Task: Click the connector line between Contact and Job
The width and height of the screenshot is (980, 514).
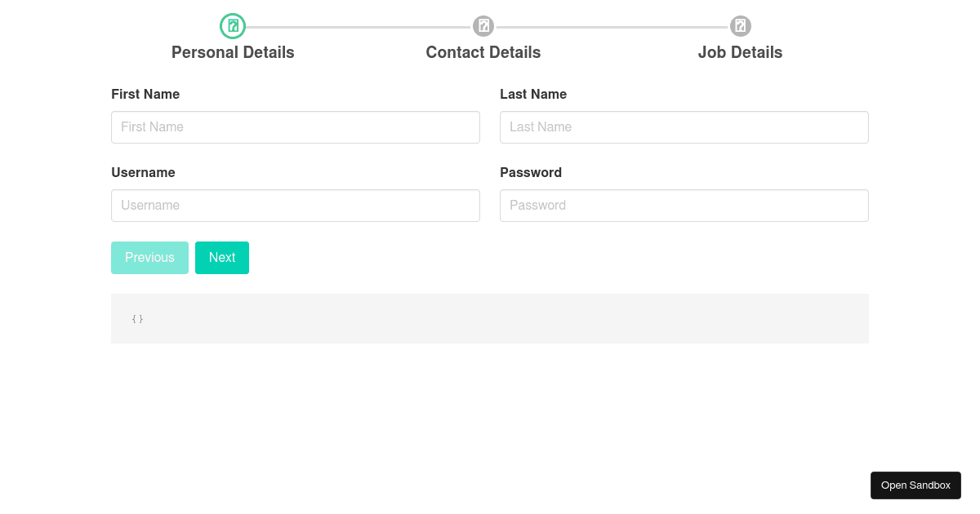Action: click(x=612, y=27)
